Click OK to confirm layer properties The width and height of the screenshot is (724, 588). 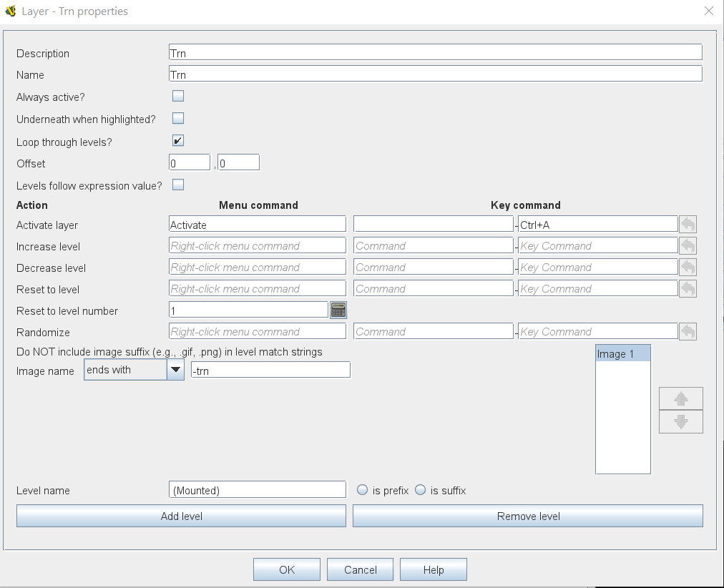click(286, 569)
